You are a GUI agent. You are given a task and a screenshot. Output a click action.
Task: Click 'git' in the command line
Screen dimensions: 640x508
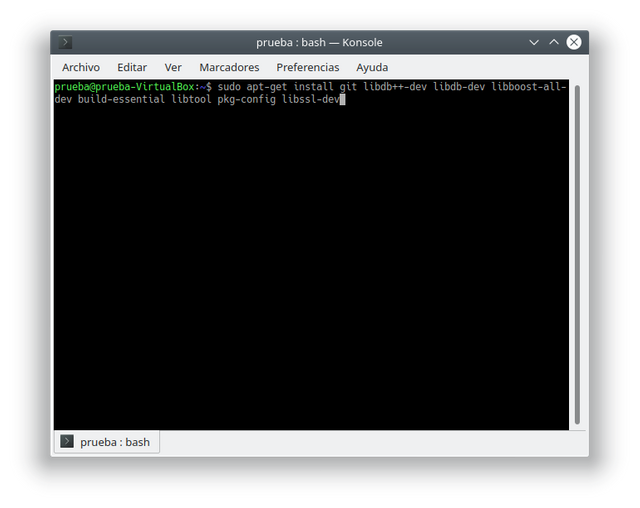348,87
